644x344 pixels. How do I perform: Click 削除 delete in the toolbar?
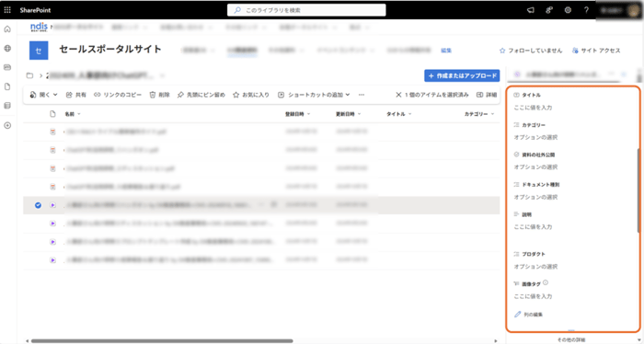(160, 95)
